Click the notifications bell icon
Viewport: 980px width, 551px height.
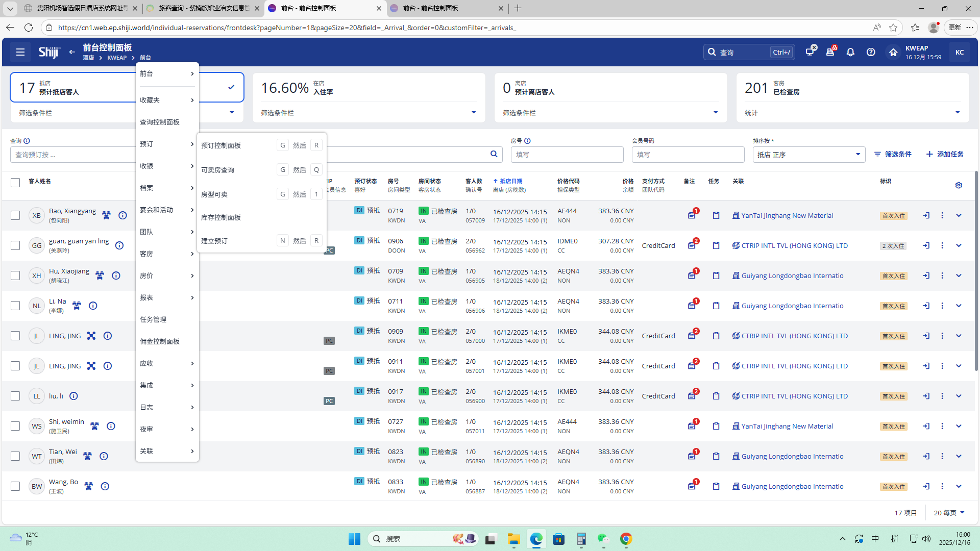click(850, 52)
